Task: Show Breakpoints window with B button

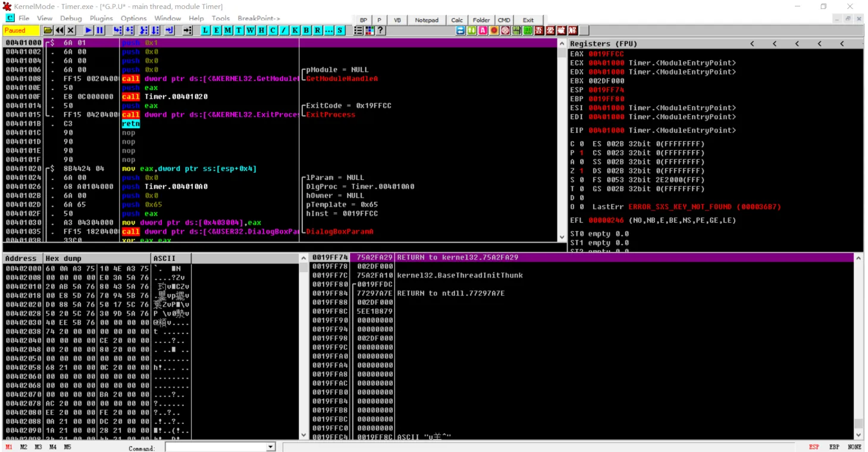Action: point(306,30)
